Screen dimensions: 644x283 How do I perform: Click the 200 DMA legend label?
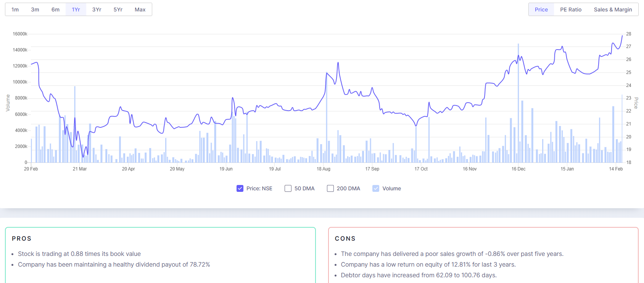[348, 188]
